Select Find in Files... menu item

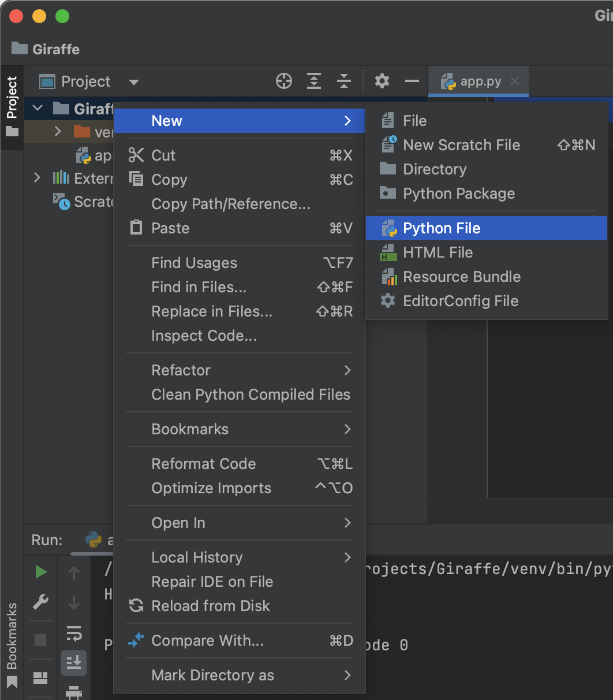240,287
